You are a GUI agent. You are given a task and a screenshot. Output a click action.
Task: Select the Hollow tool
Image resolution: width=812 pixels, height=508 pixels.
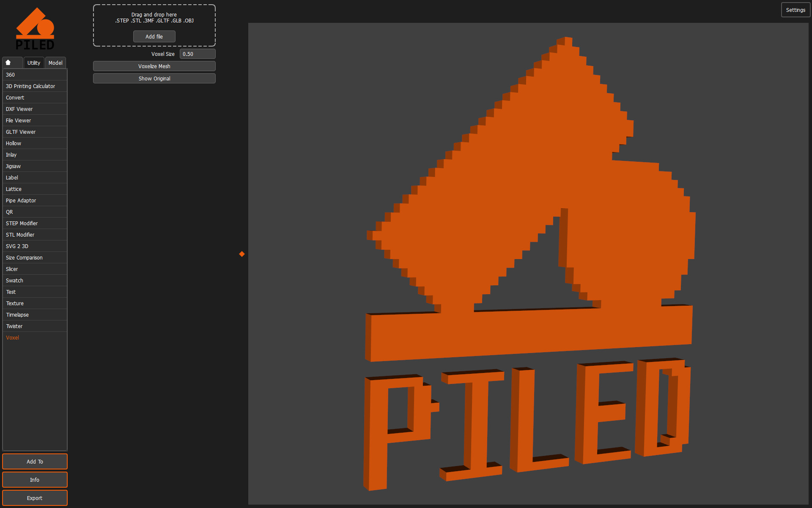(x=35, y=144)
